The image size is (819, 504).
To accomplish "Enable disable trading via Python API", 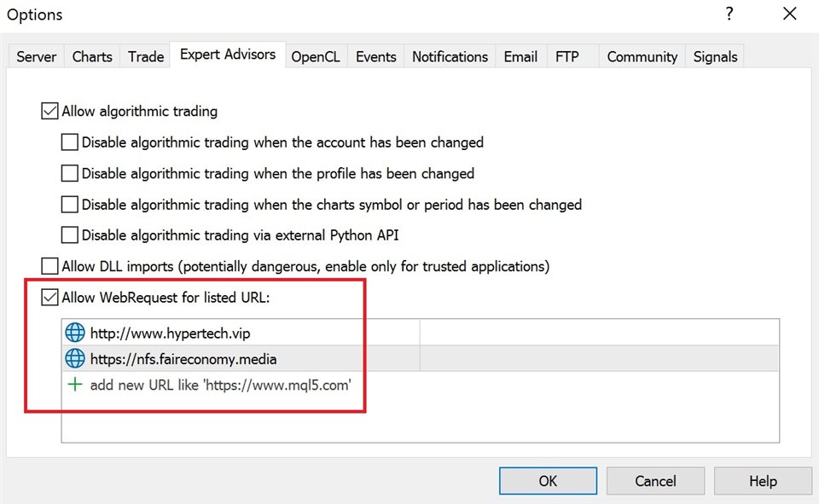I will point(70,235).
